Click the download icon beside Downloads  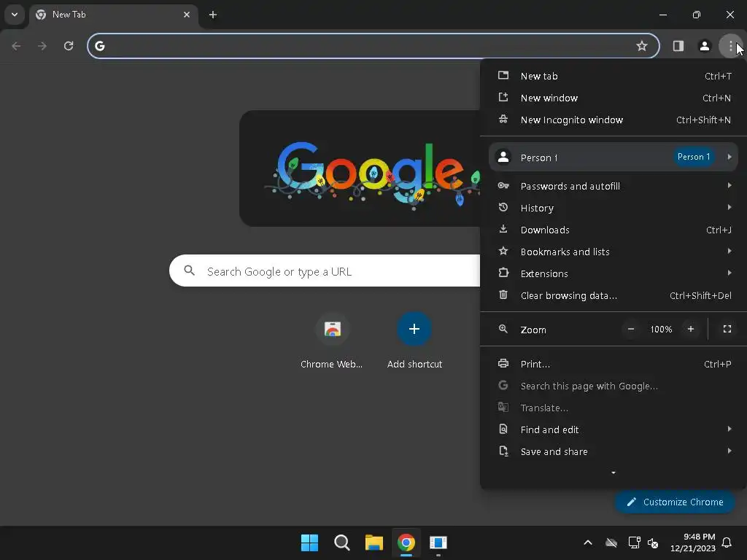(x=503, y=229)
